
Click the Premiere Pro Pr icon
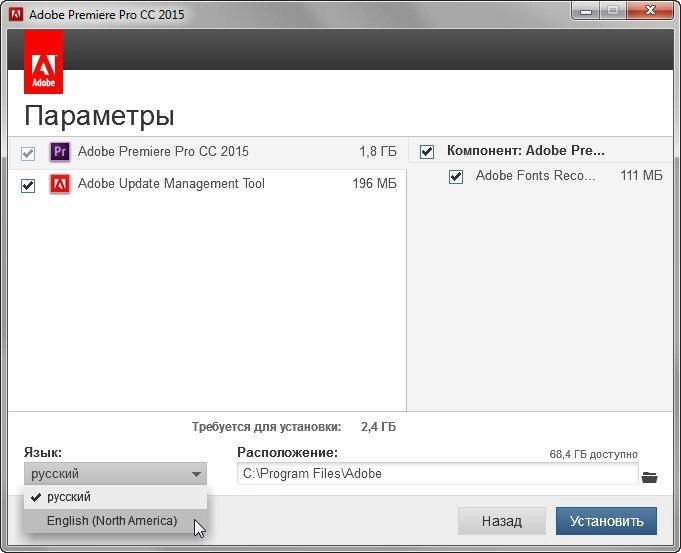click(60, 152)
